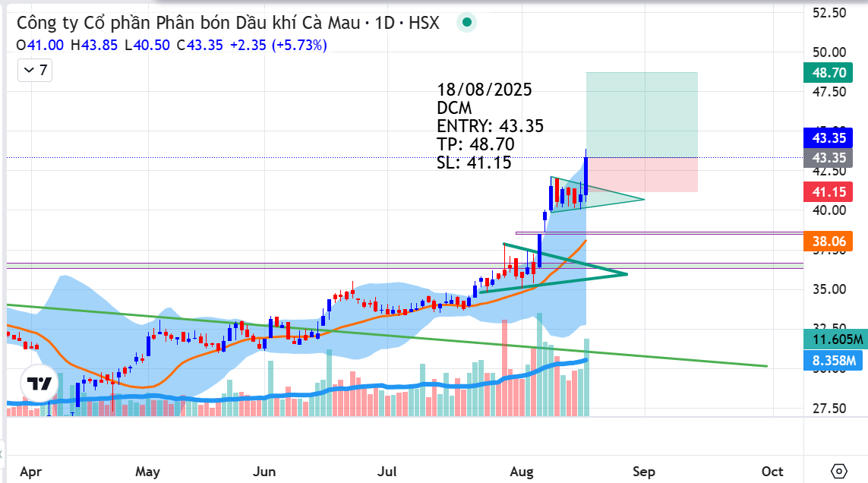
Task: Click the high value H43.85 in legend
Action: 94,46
